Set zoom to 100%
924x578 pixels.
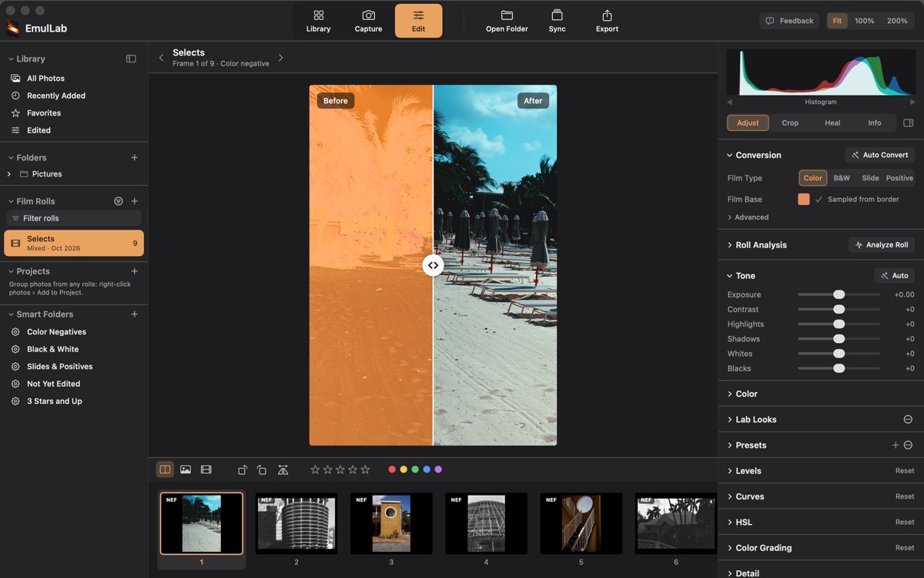864,21
